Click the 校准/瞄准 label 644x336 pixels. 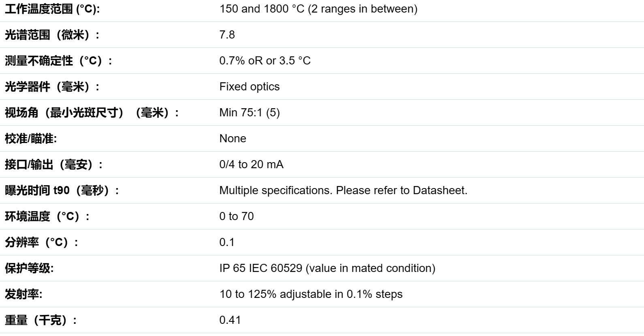point(31,139)
